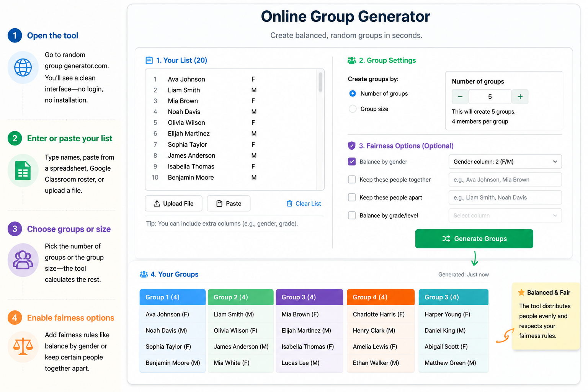Screen dimensions: 588x392
Task: Click the blue people icon beside Your Groups
Action: tap(144, 274)
